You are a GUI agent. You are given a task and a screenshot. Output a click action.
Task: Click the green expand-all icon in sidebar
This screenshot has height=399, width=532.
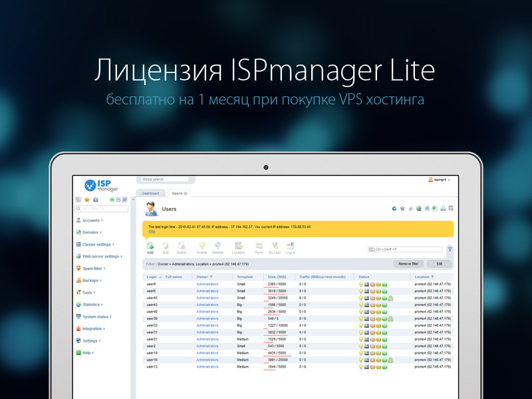tap(112, 199)
